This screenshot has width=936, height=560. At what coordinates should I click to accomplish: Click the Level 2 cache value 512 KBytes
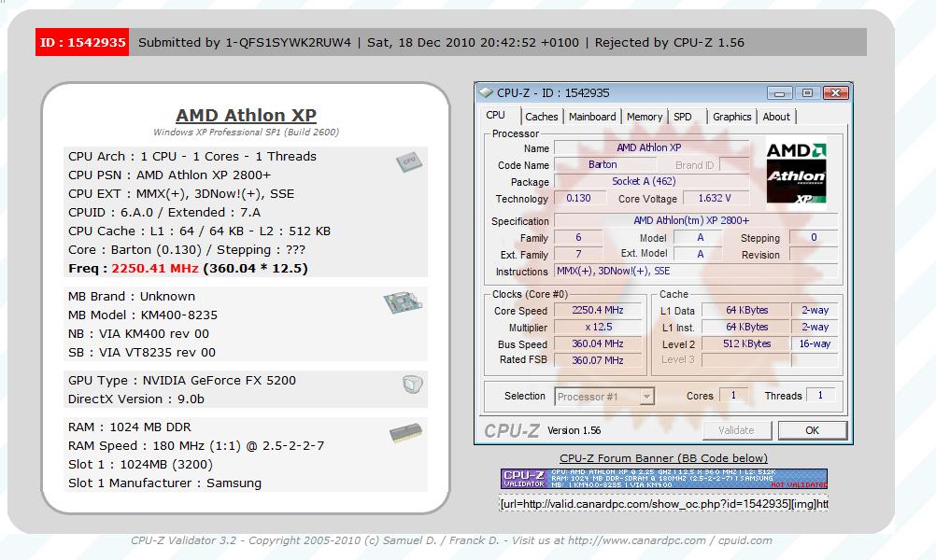(746, 343)
